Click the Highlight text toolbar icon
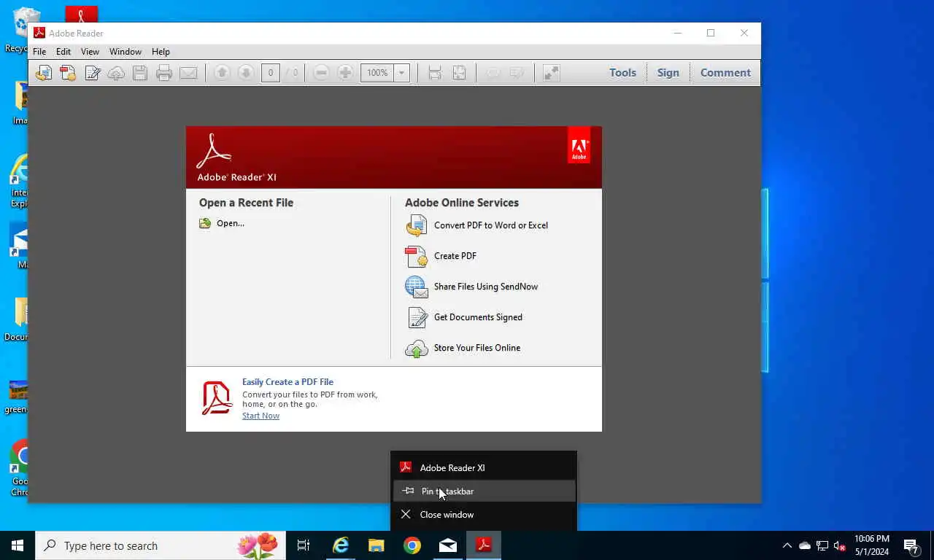Screen dimensions: 934x560 517,73
